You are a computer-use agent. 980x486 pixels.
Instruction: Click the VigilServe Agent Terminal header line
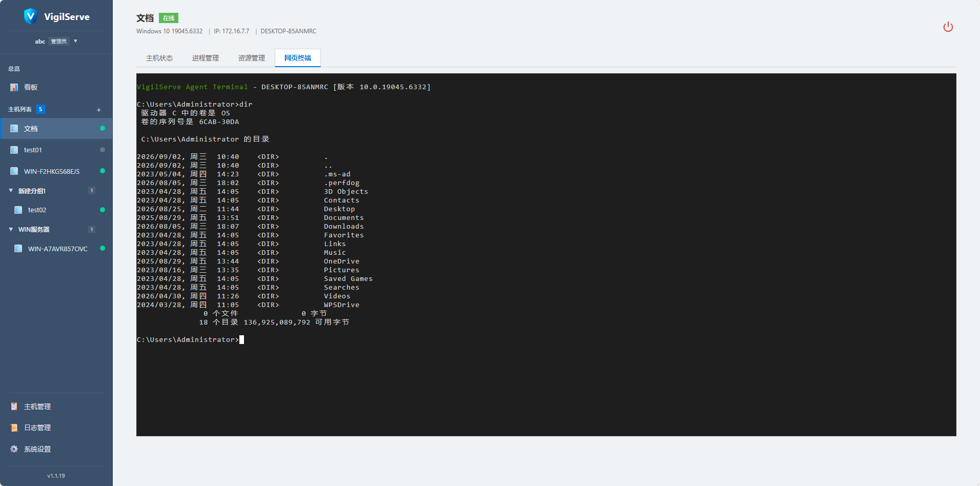point(284,87)
